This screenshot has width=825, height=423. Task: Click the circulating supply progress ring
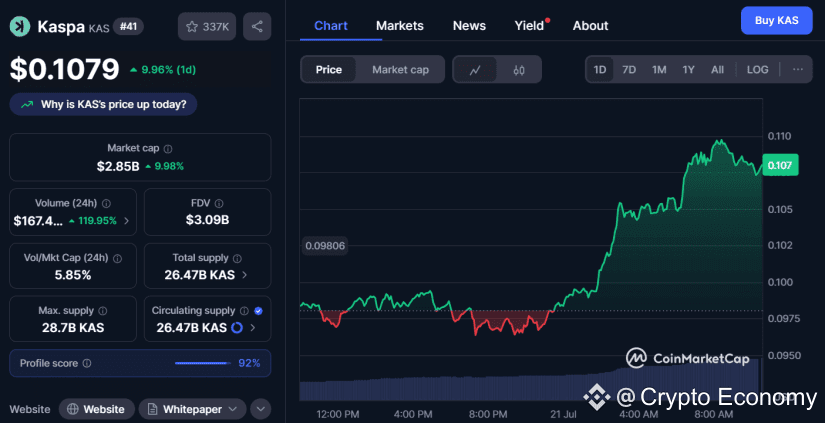[x=237, y=328]
